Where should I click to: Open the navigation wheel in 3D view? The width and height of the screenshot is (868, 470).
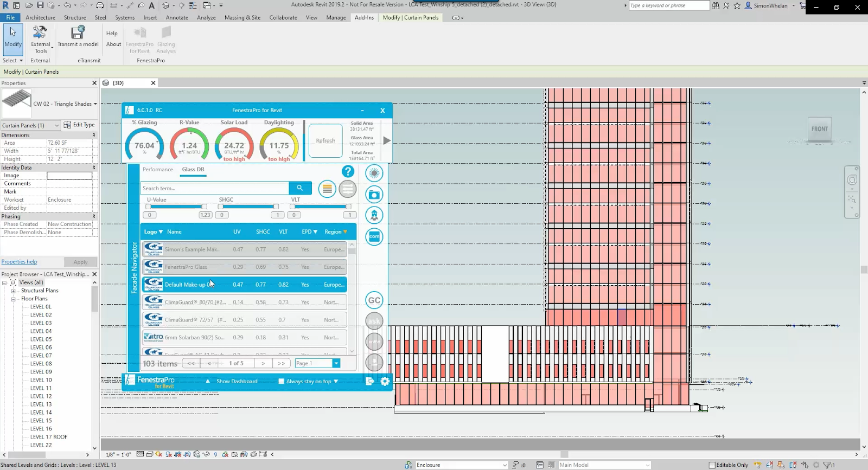click(852, 180)
